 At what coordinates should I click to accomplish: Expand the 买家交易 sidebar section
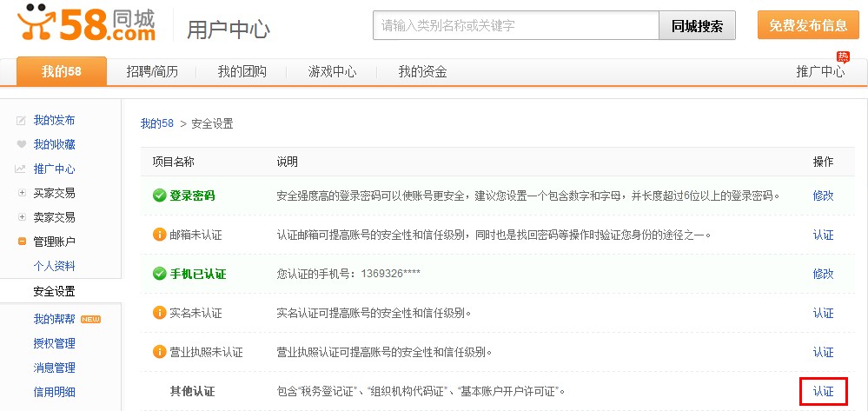22,193
